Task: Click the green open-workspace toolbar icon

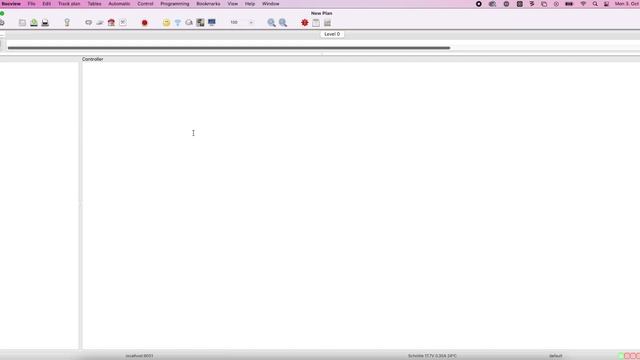Action: click(x=34, y=23)
